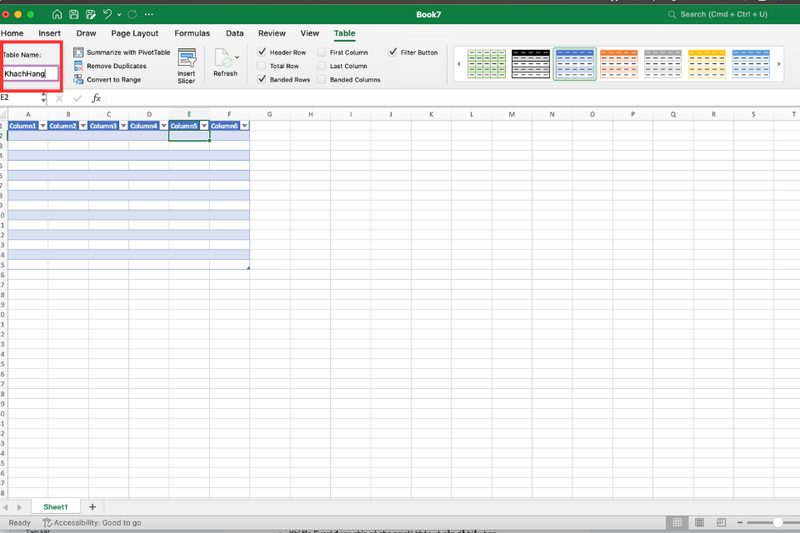Click Convert to Range
Image resolution: width=800 pixels, height=533 pixels.
click(x=107, y=80)
